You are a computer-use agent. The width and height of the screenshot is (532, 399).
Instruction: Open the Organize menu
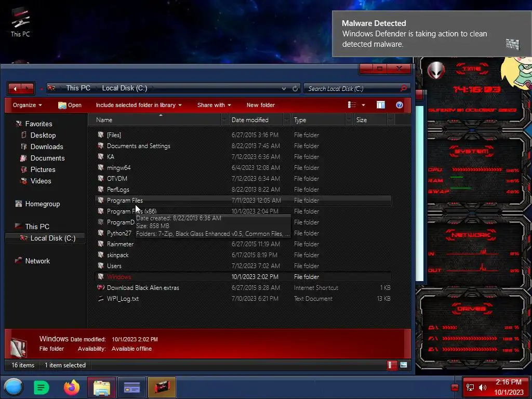[x=27, y=105]
